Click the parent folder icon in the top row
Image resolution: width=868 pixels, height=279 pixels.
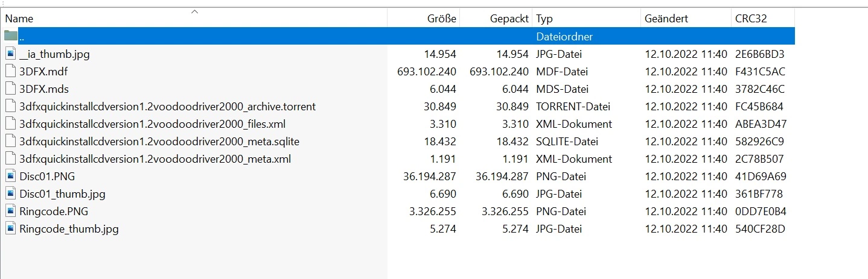10,36
